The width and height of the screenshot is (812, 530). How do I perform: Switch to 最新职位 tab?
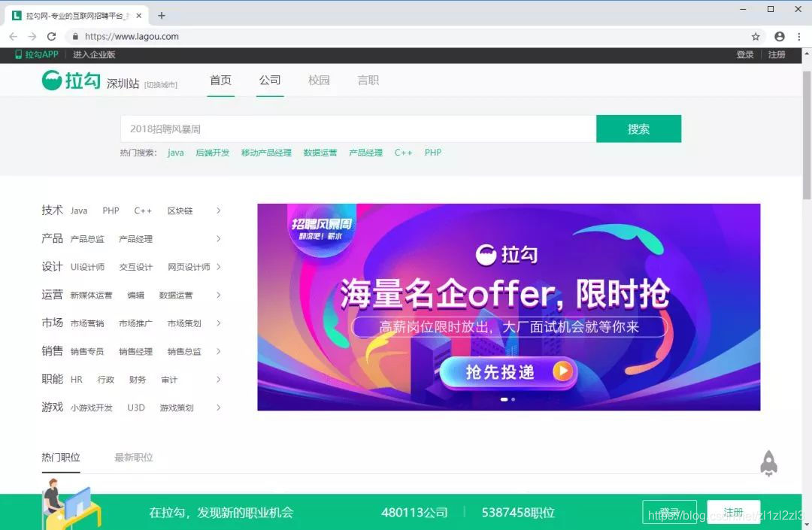click(134, 458)
